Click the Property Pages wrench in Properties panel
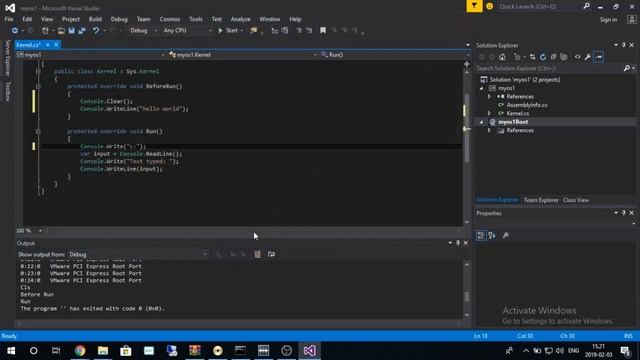This screenshot has height=360, width=640. point(506,236)
